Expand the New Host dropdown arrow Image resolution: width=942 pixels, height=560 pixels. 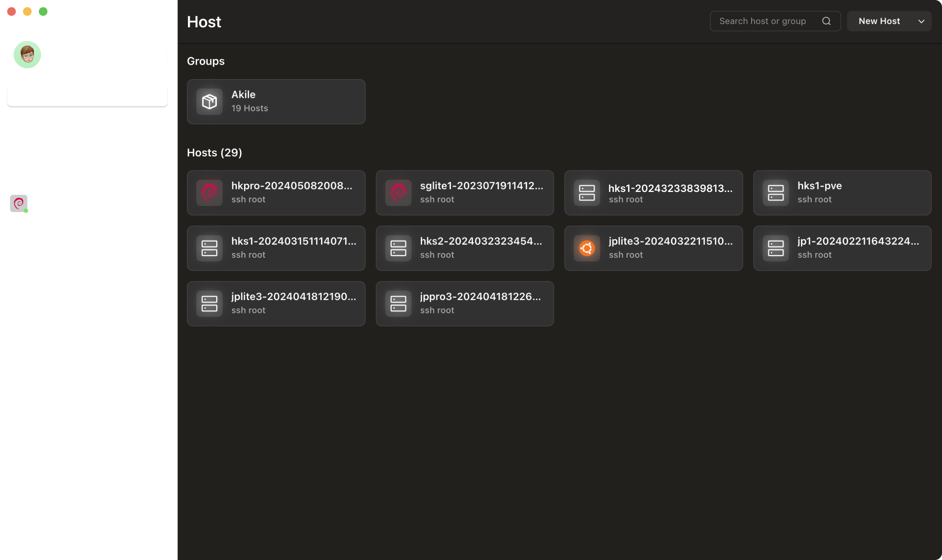click(x=921, y=21)
